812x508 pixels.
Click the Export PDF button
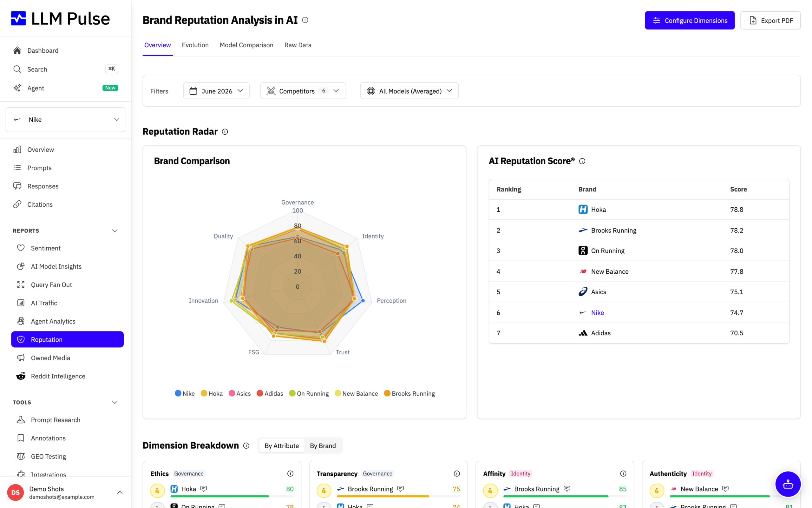[x=770, y=21]
